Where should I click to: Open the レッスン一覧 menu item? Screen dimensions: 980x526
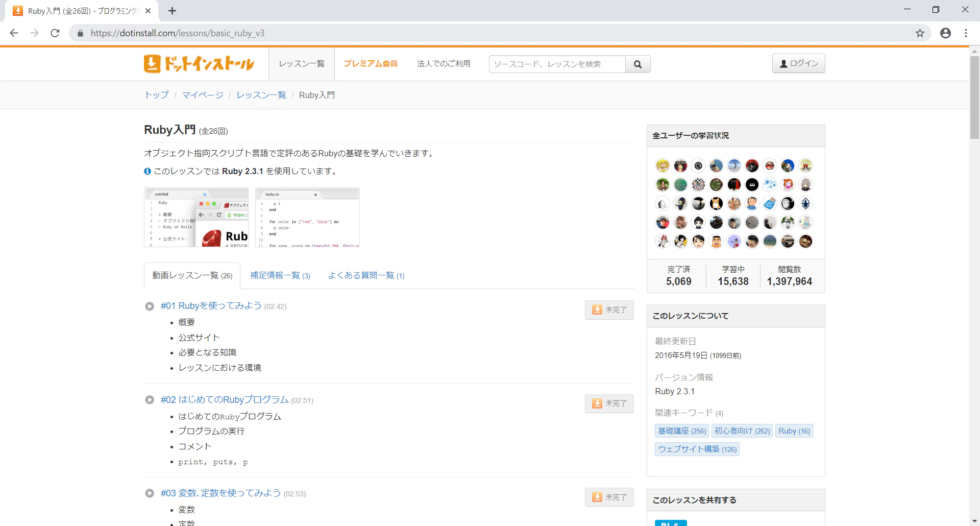(301, 64)
